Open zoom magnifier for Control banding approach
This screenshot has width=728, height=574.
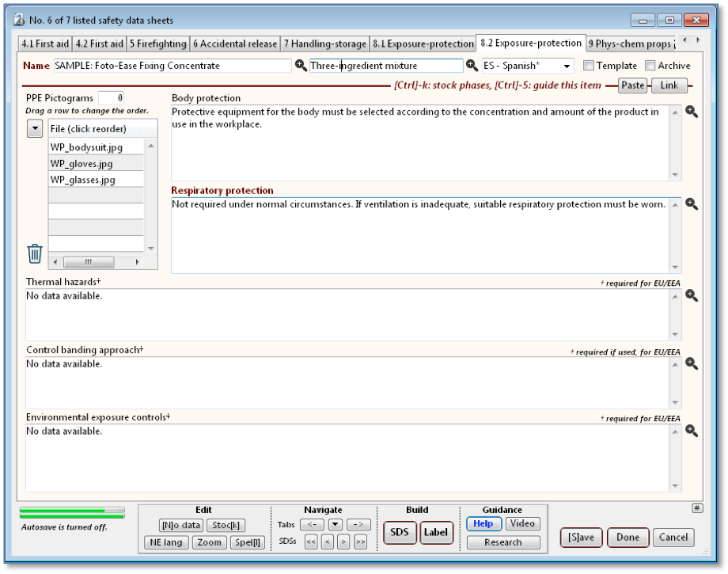pyautogui.click(x=692, y=363)
